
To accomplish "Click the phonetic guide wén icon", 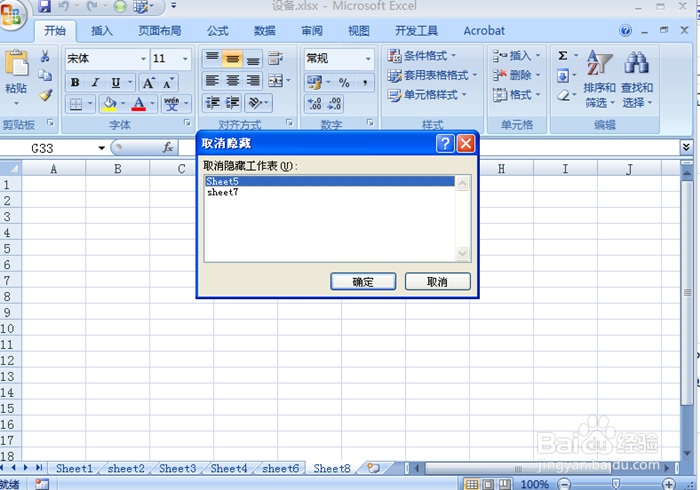I will tap(171, 104).
